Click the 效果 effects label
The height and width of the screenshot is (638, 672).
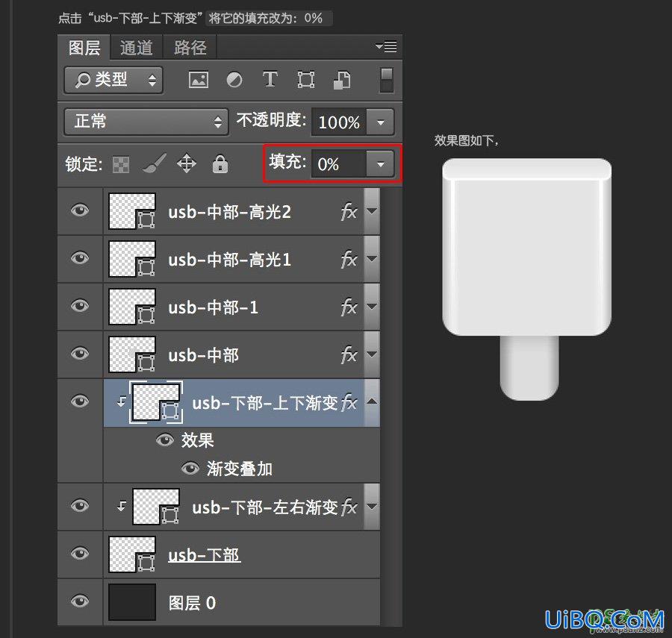pos(197,440)
